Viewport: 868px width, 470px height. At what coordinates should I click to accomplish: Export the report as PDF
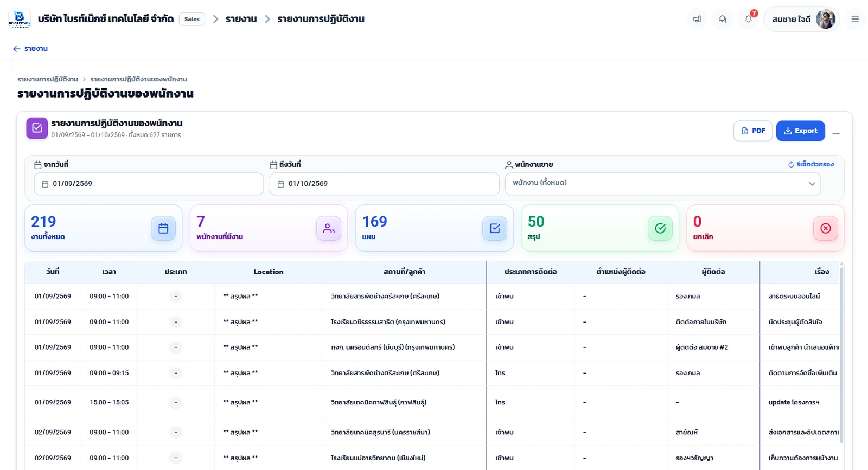753,131
